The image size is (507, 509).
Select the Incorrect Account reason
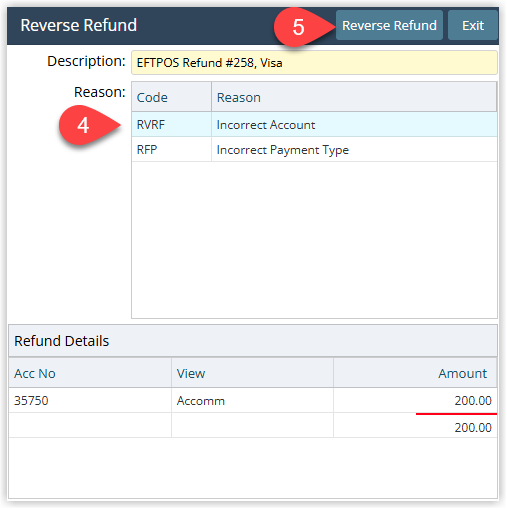click(354, 125)
